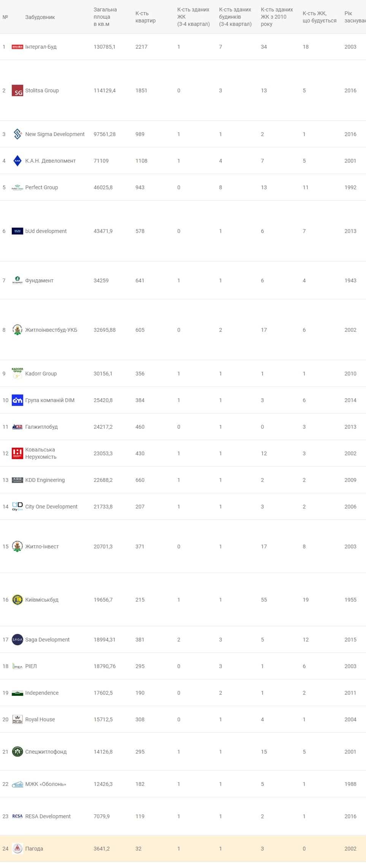Open Пагода developer name
Image resolution: width=366 pixels, height=868 pixels.
point(34,849)
